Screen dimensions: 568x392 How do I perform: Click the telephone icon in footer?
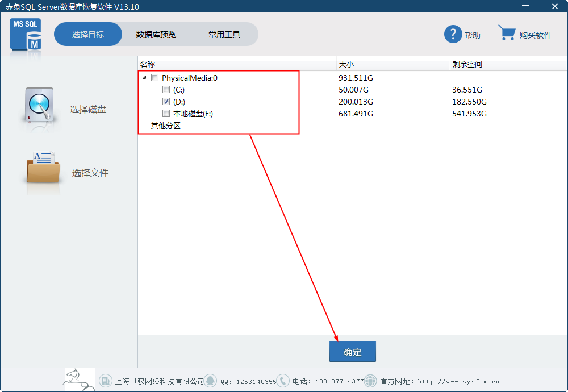[283, 381]
